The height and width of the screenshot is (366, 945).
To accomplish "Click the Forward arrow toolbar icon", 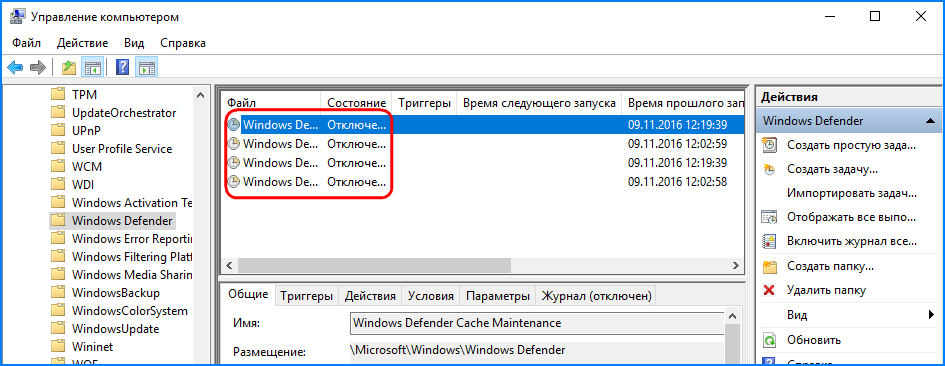I will tap(38, 67).
